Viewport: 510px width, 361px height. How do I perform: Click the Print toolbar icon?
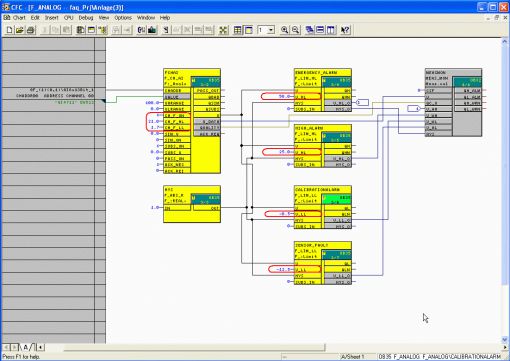[x=31, y=30]
